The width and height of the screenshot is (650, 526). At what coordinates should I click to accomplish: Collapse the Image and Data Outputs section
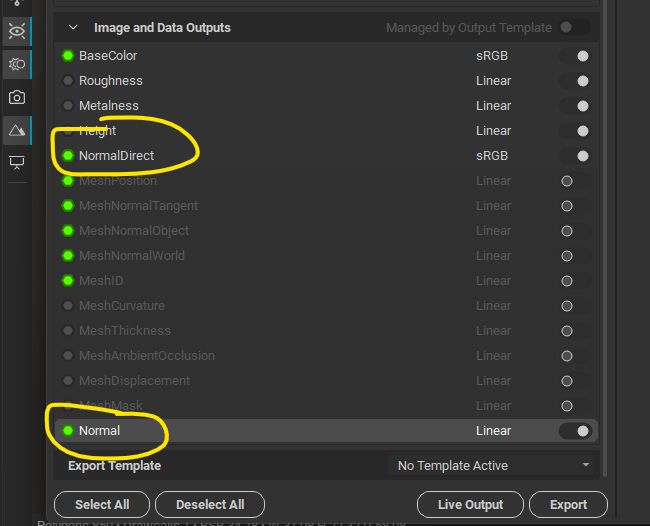[x=72, y=28]
